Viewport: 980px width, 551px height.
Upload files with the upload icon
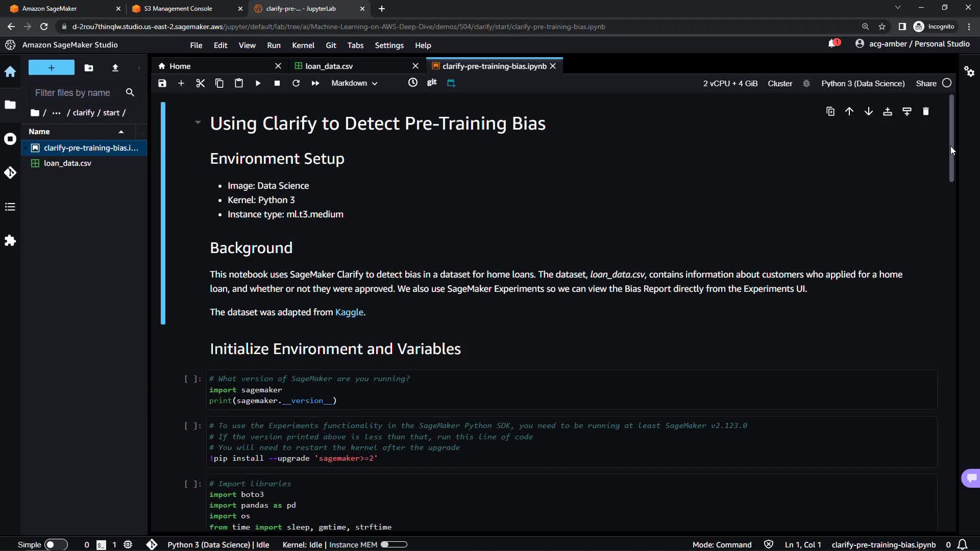(x=115, y=68)
